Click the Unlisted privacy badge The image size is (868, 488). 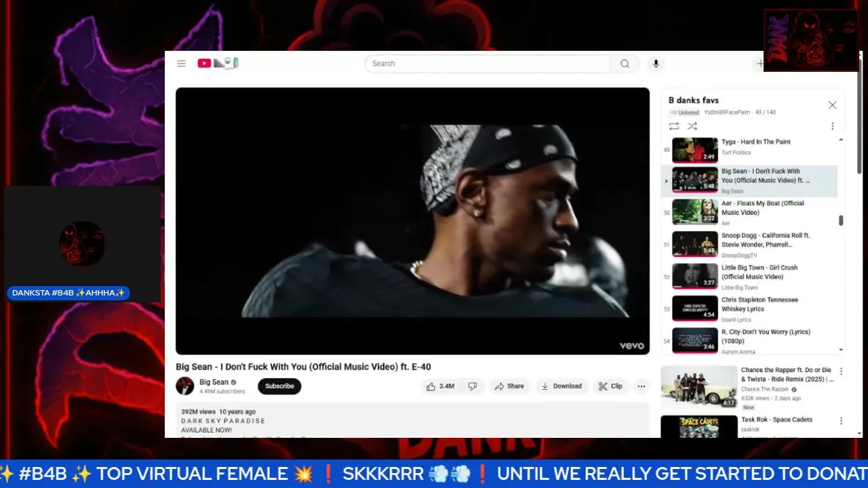[x=685, y=113]
